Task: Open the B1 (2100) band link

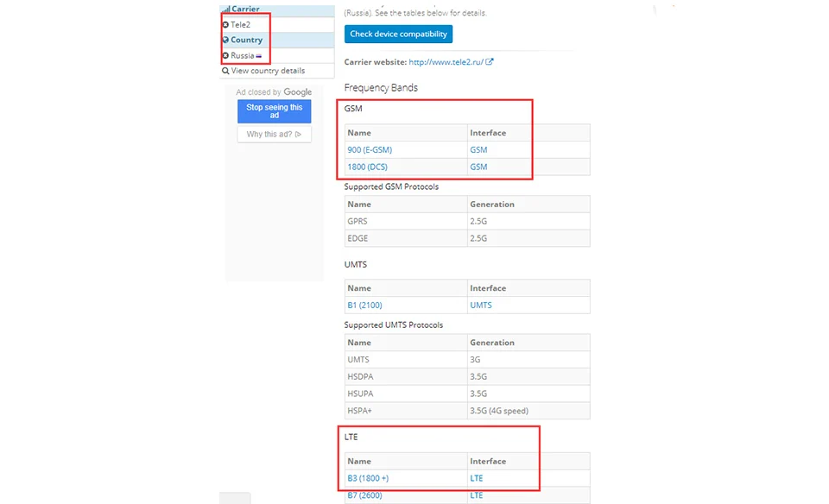Action: coord(364,306)
